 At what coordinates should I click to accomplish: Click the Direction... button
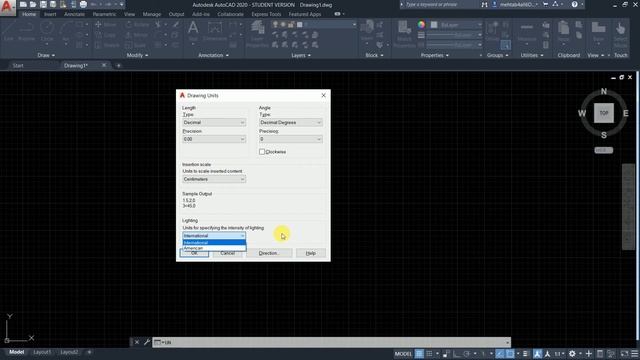pyautogui.click(x=269, y=253)
